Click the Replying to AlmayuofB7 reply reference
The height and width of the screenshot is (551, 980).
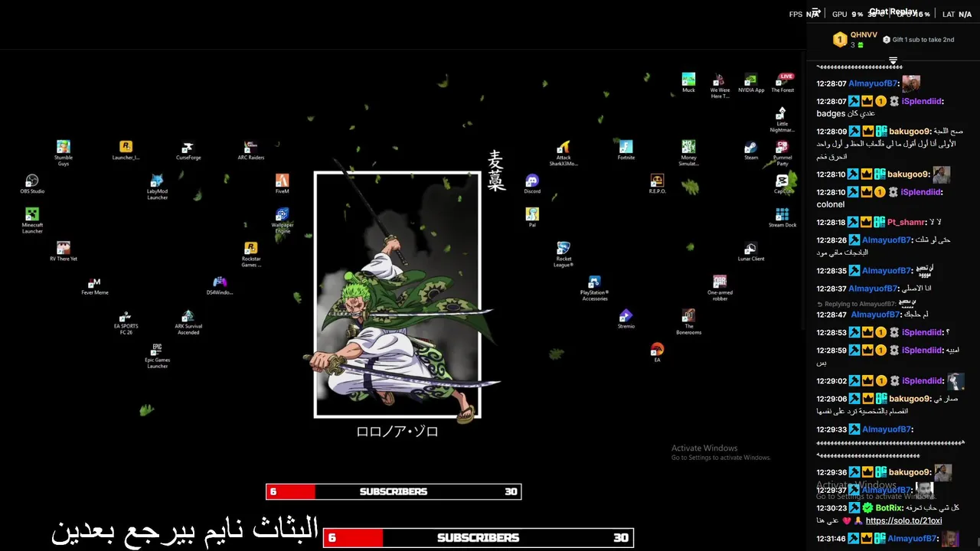click(859, 304)
